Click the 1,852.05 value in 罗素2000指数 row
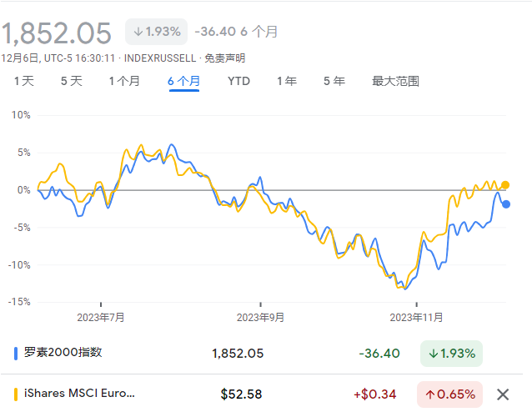 click(238, 354)
